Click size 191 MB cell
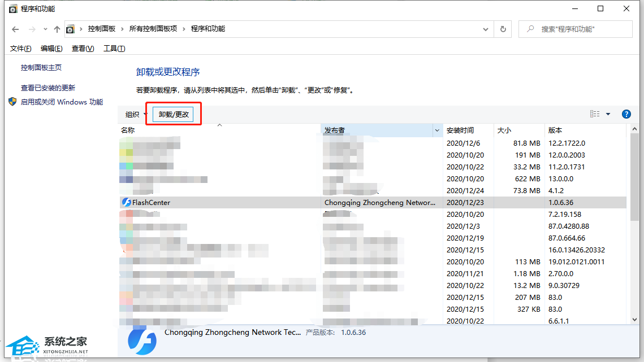Screen dimensions: 644x362 click(528, 155)
